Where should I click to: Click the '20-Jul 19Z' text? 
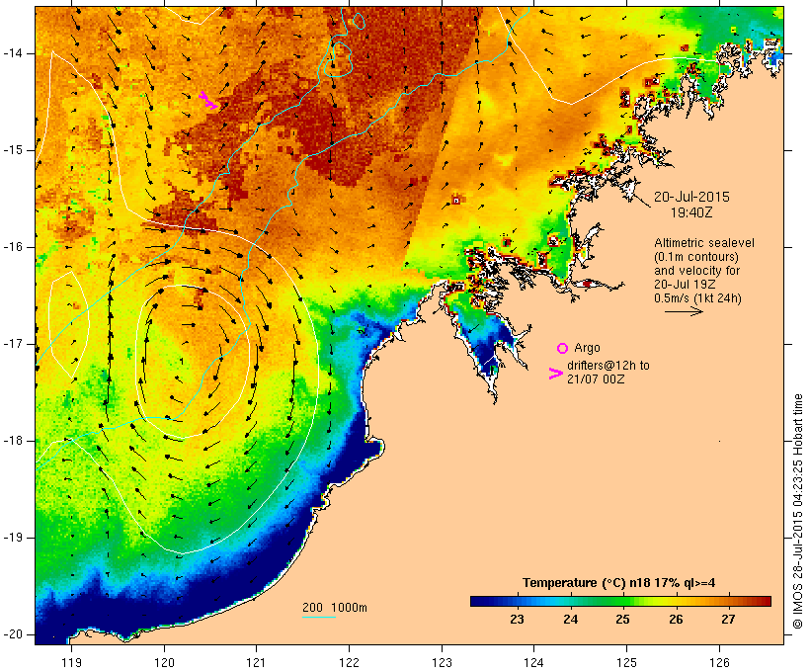[x=685, y=285]
